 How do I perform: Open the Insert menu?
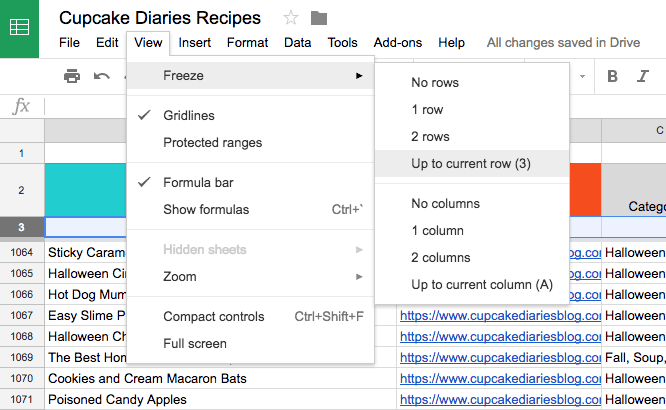click(x=195, y=42)
